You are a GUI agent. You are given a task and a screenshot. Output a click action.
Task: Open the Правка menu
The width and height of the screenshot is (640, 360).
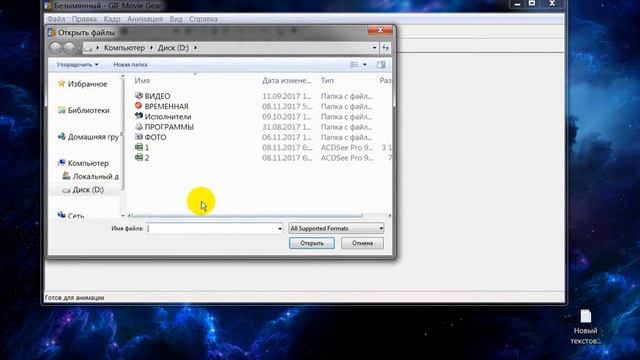(84, 19)
